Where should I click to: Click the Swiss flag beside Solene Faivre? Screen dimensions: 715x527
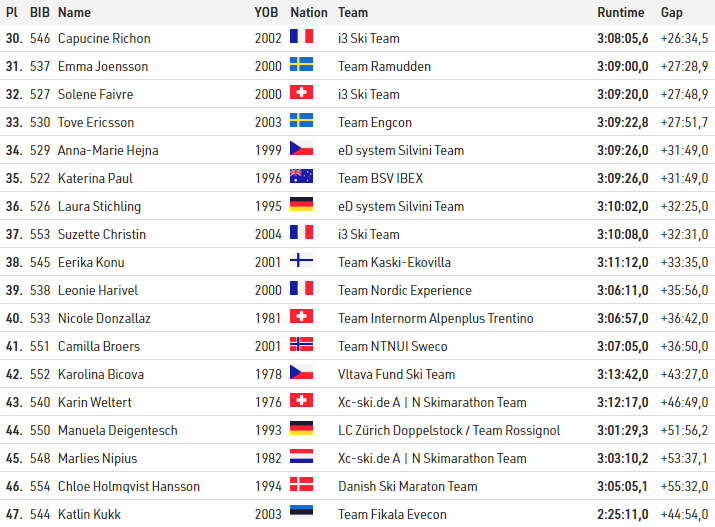coord(301,94)
